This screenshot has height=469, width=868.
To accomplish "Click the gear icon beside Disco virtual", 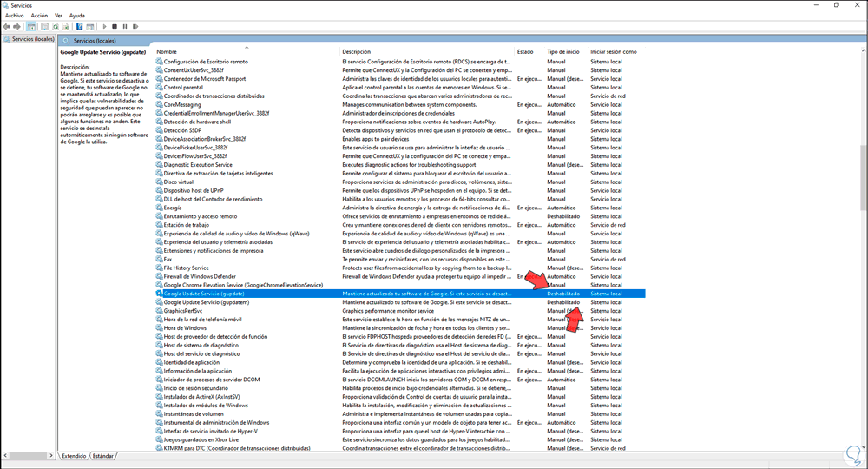I will tap(160, 182).
